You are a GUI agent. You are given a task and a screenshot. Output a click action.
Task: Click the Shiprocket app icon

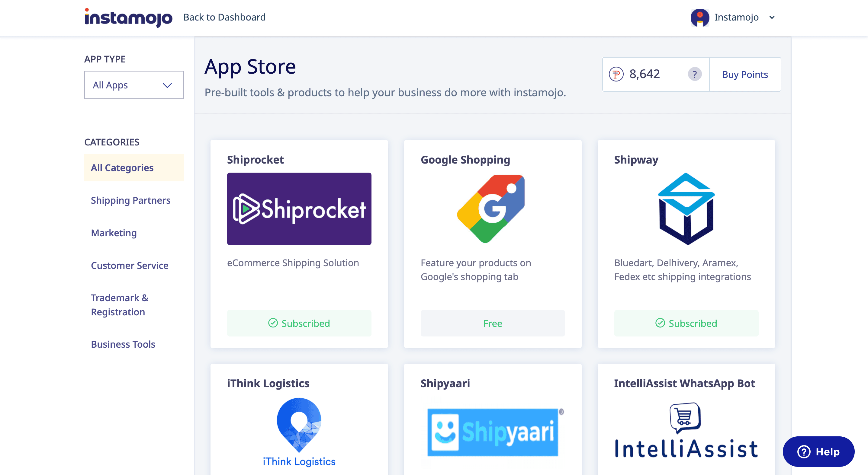pyautogui.click(x=298, y=208)
